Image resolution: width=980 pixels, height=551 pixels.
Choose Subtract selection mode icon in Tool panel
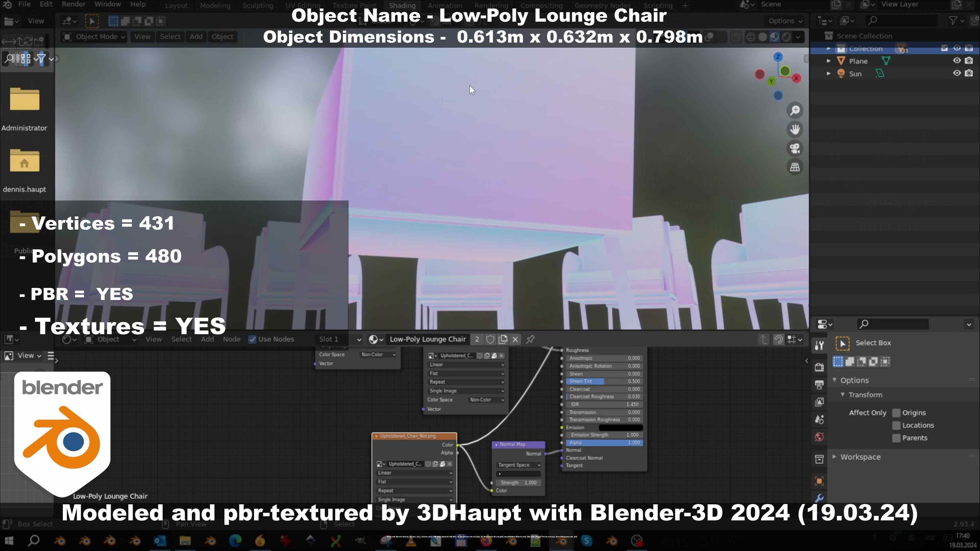[861, 362]
